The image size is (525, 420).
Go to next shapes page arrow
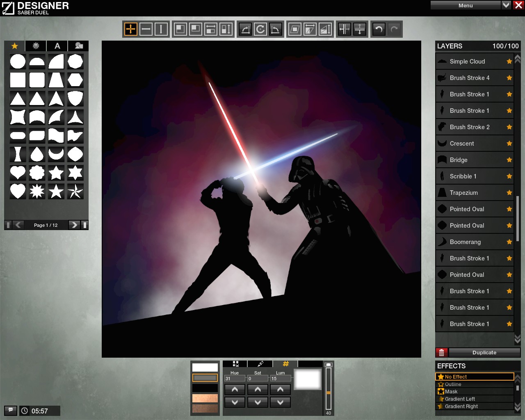pos(74,225)
